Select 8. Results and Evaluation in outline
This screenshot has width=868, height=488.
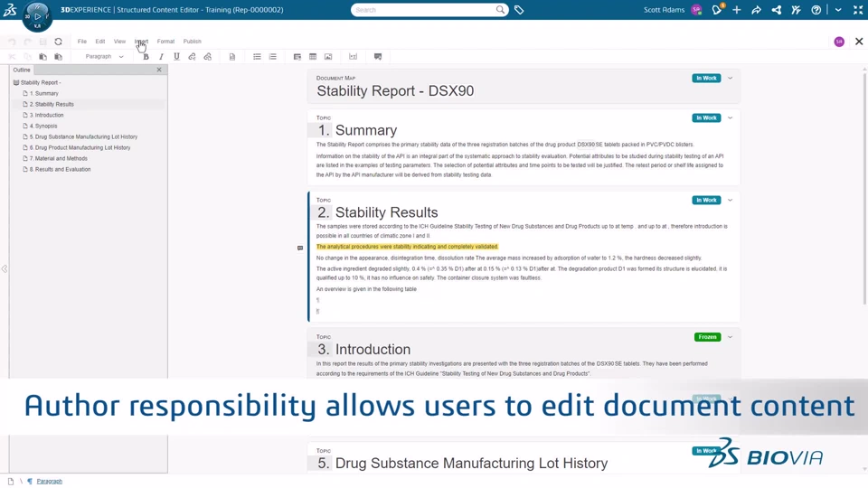(x=56, y=169)
